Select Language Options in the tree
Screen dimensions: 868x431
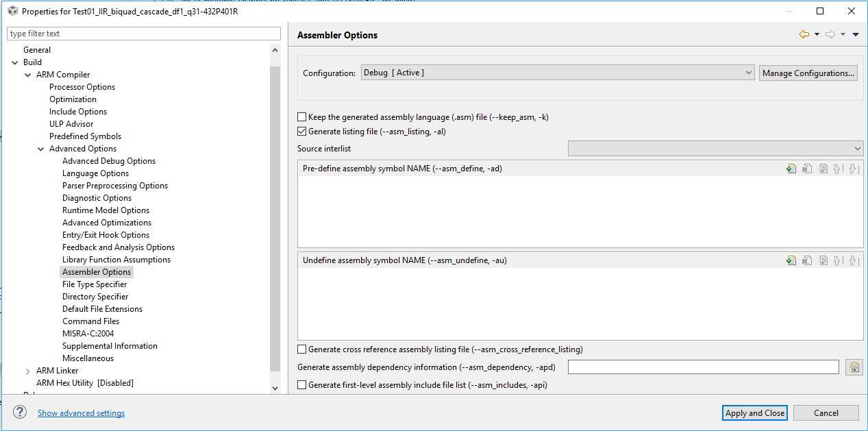click(x=95, y=173)
